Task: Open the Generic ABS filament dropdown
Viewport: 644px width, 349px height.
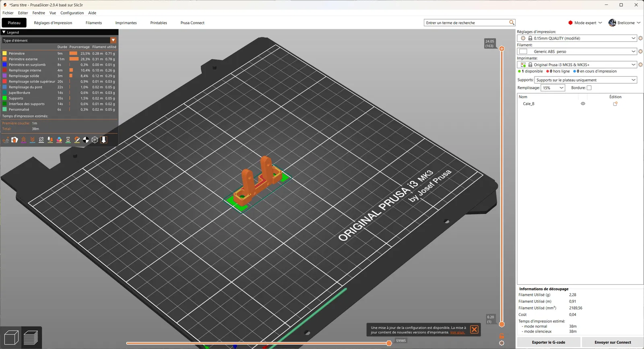Action: [576, 52]
